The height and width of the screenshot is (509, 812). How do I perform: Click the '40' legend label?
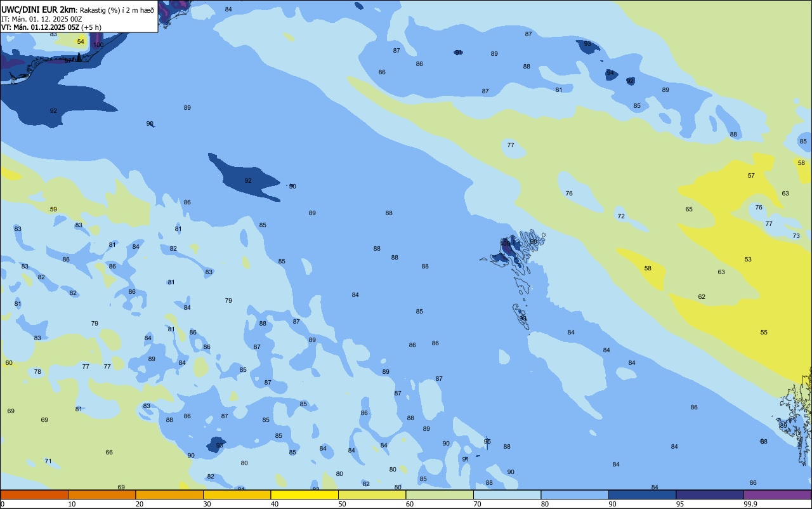(x=275, y=504)
